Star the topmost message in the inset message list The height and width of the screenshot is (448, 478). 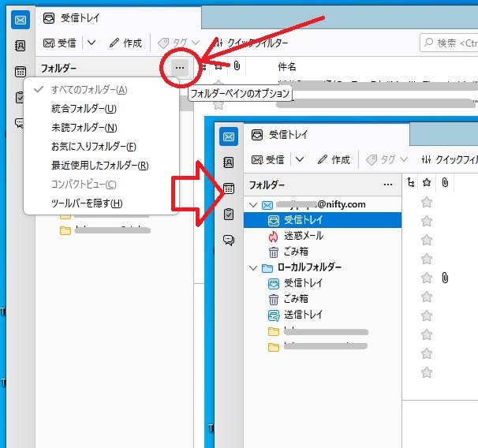point(427,202)
